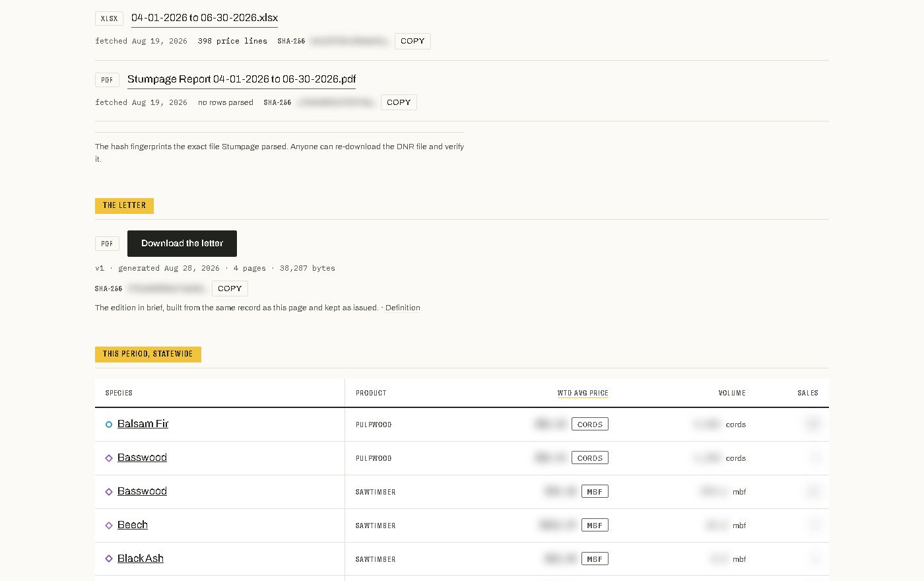Click the diamond icon beside Black Ash
Viewport: 924px width, 581px height.
tap(109, 559)
